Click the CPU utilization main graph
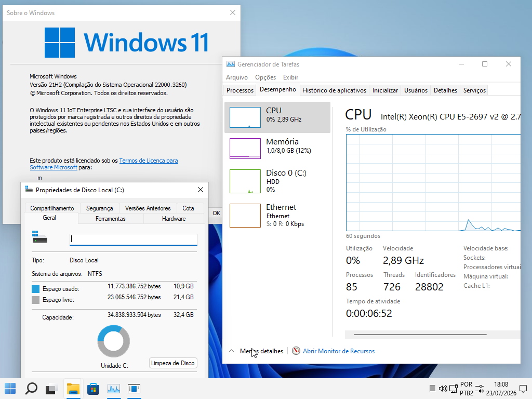Image resolution: width=532 pixels, height=399 pixels. 433,182
